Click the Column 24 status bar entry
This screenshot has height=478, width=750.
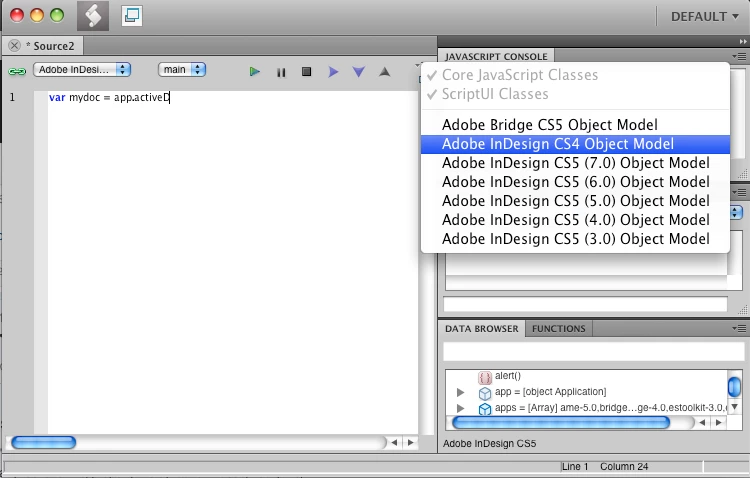[624, 467]
